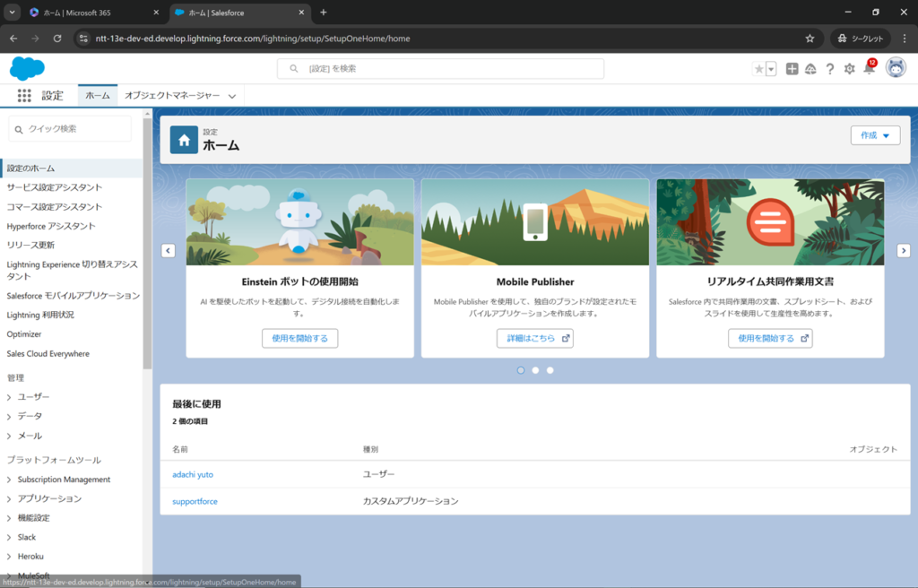
Task: Open the favorites list dropdown arrow
Action: tap(771, 69)
